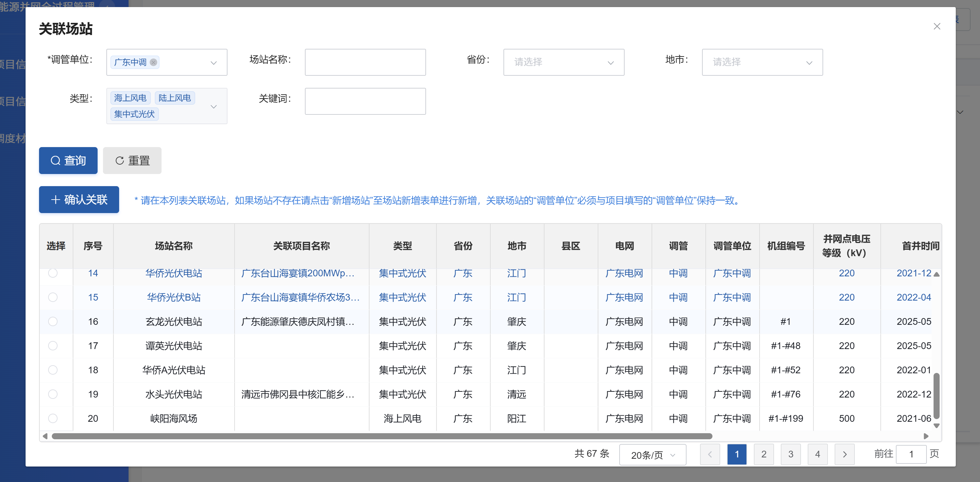Select radio for row 14 华侨光伏电站
This screenshot has height=482, width=980.
point(53,273)
